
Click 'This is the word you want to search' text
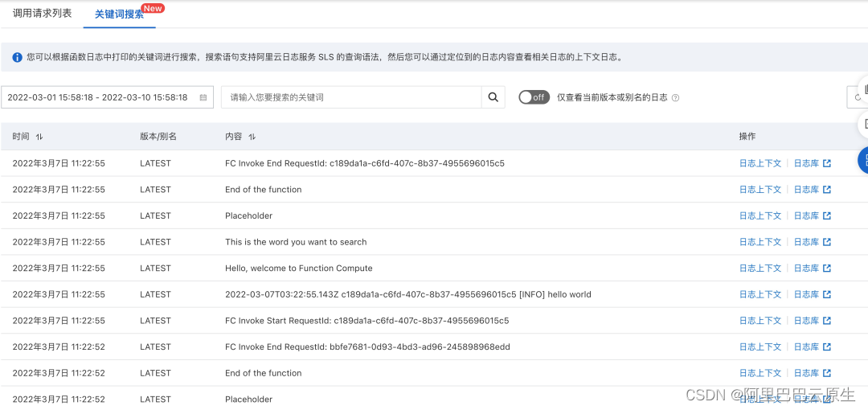click(x=296, y=242)
